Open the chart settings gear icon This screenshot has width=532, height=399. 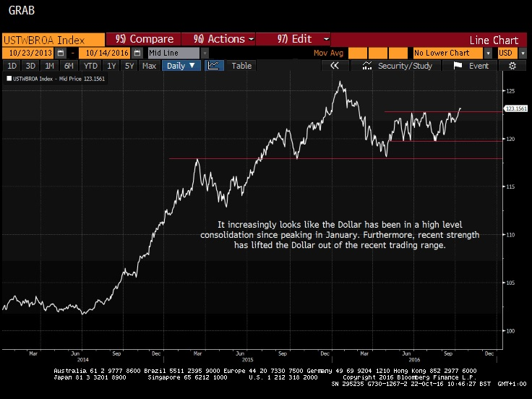click(512, 66)
